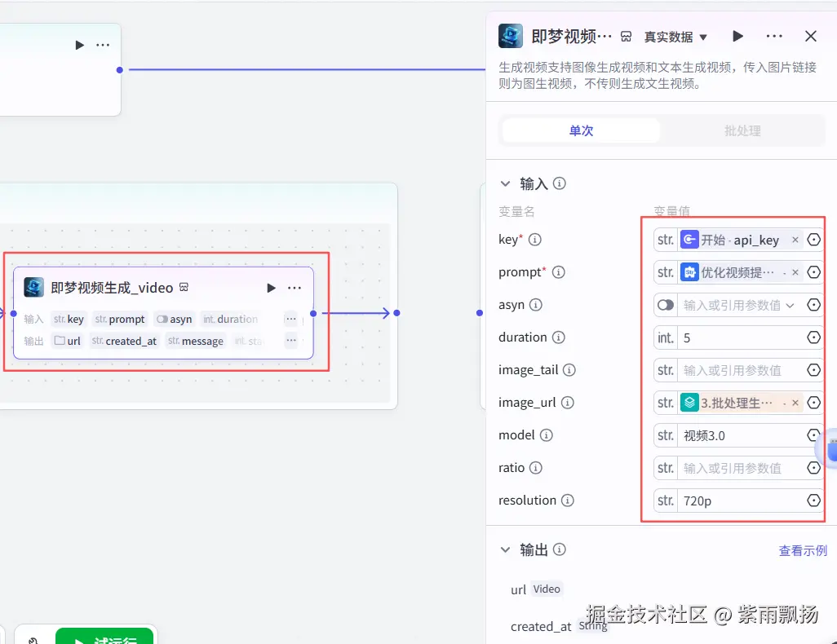The height and width of the screenshot is (644, 837).
Task: Show info for the prompt parameter
Action: point(558,272)
